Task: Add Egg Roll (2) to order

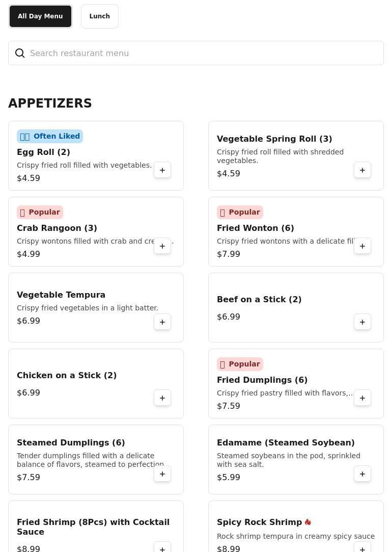Action: [162, 170]
